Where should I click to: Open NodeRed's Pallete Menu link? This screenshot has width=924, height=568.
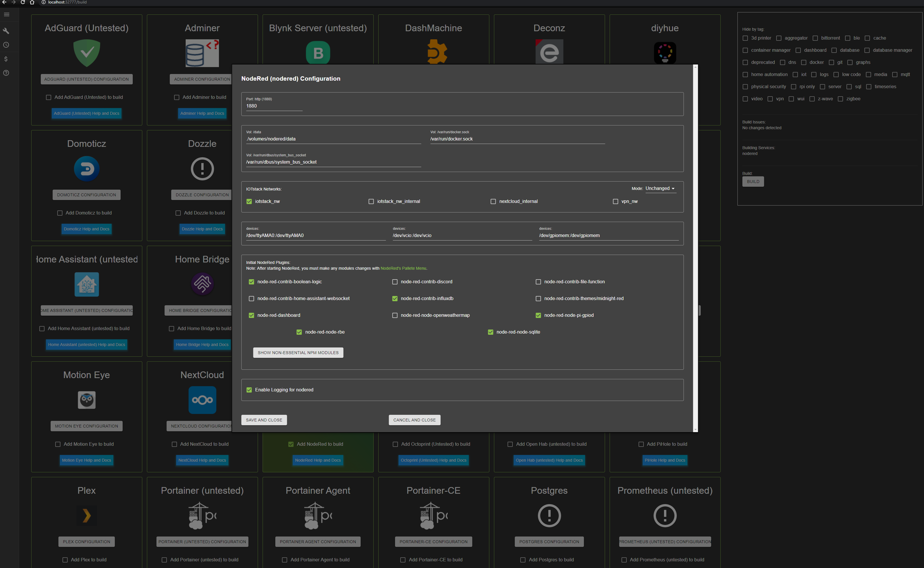[403, 268]
